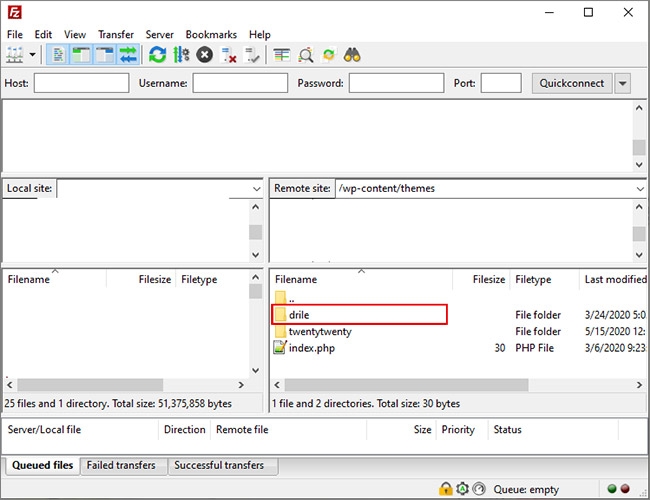Switch to the Failed transfers tab
The image size is (650, 500).
[123, 466]
